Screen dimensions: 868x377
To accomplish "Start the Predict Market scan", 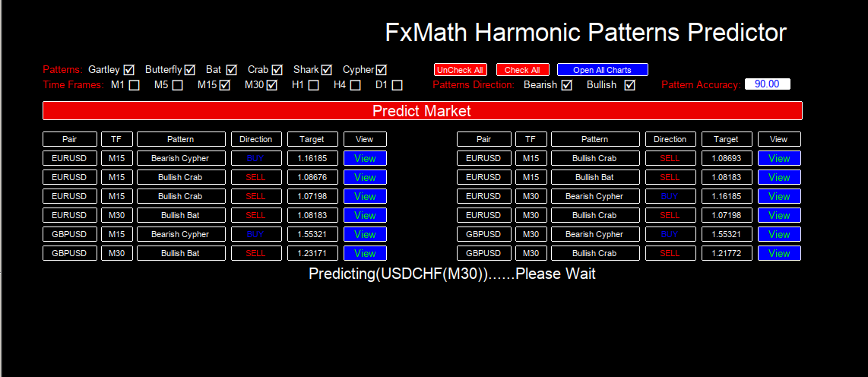I will (423, 111).
